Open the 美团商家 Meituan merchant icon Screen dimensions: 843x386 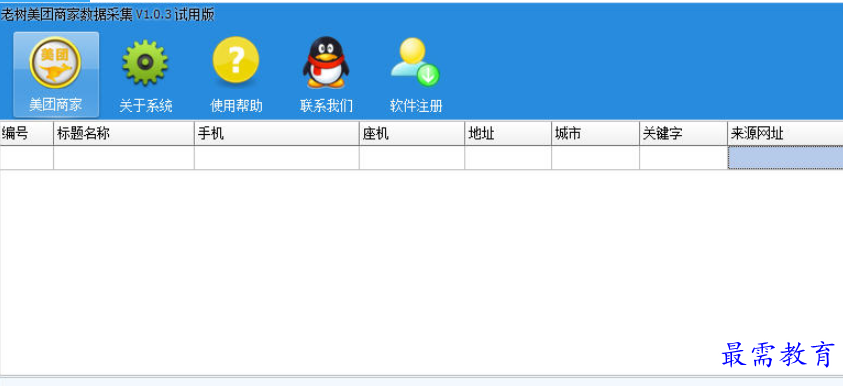coord(56,74)
